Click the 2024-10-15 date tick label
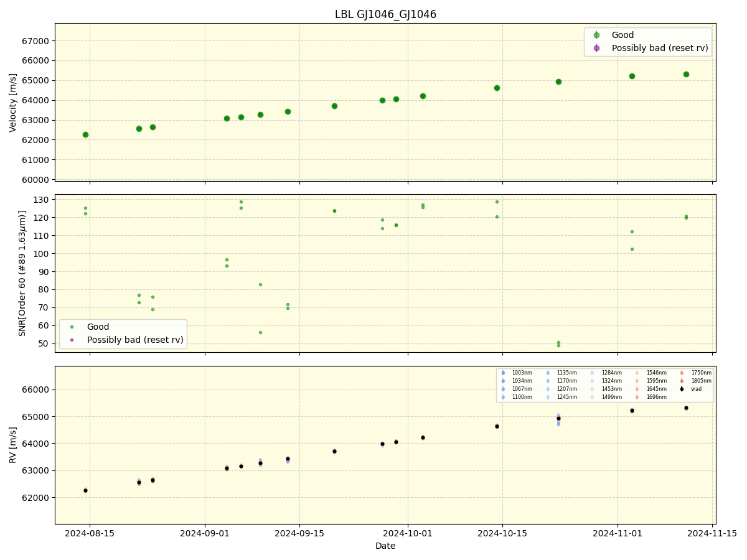The height and width of the screenshot is (560, 747). coord(502,533)
